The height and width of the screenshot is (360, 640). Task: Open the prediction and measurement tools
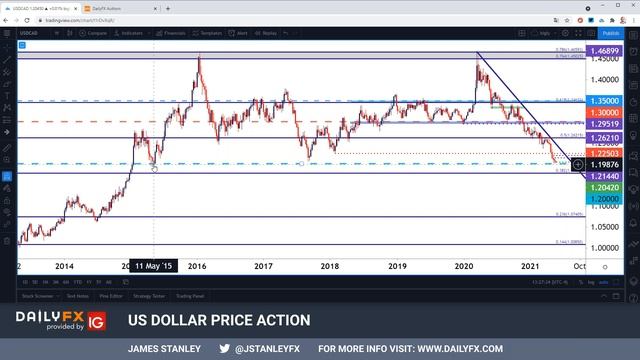click(7, 120)
